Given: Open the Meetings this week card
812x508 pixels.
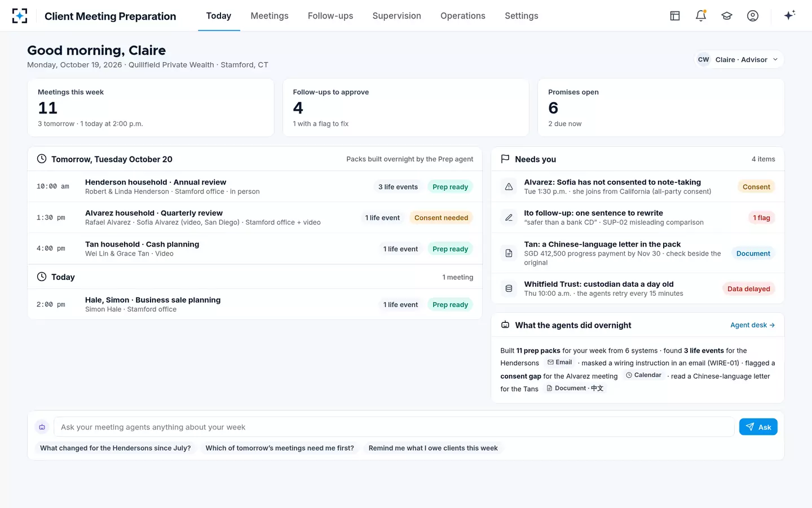Looking at the screenshot, I should coord(151,107).
